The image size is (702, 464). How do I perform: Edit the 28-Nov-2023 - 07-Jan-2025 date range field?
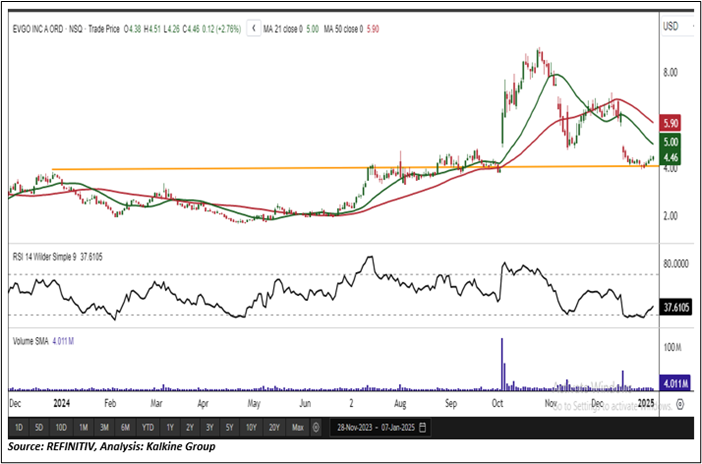click(x=380, y=428)
